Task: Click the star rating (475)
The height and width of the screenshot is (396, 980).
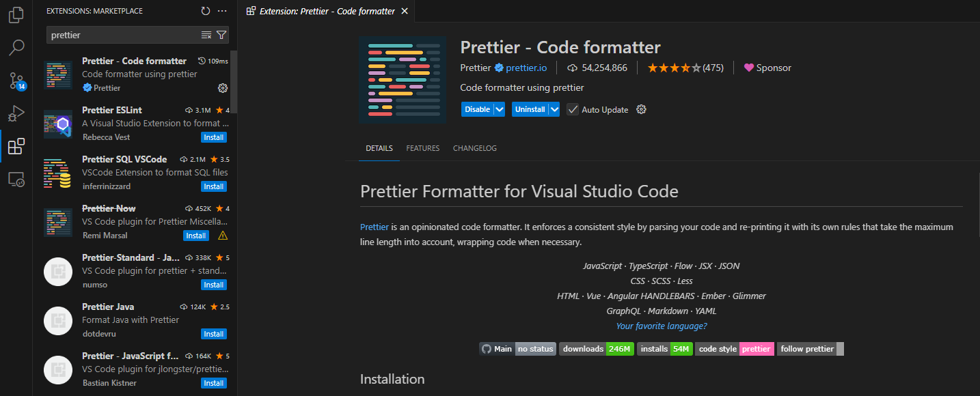Action: tap(685, 68)
